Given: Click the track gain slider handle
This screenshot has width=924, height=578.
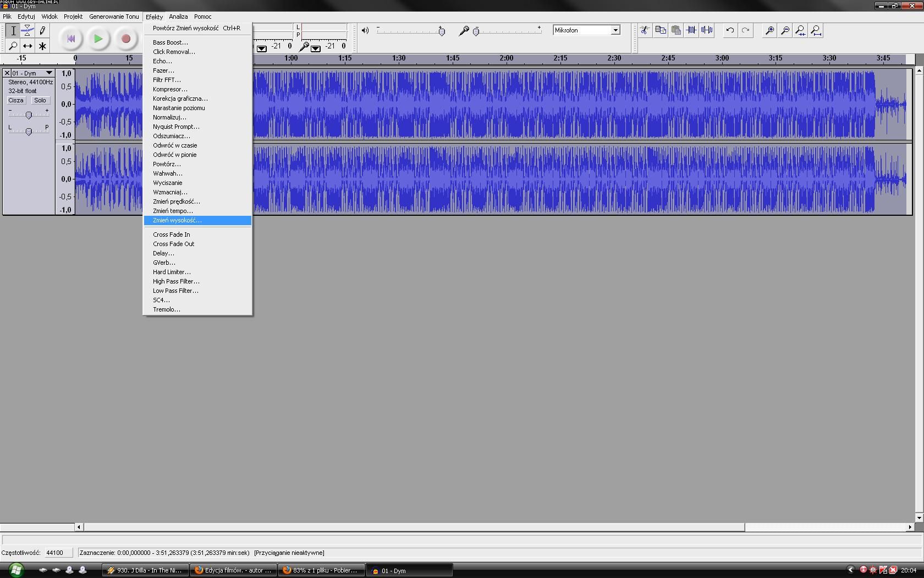Looking at the screenshot, I should point(29,114).
